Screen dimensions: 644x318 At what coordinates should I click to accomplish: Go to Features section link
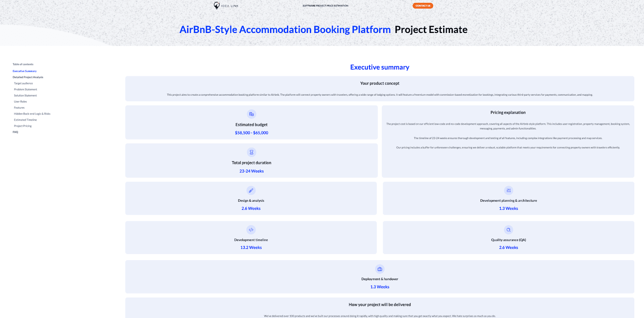point(19,108)
